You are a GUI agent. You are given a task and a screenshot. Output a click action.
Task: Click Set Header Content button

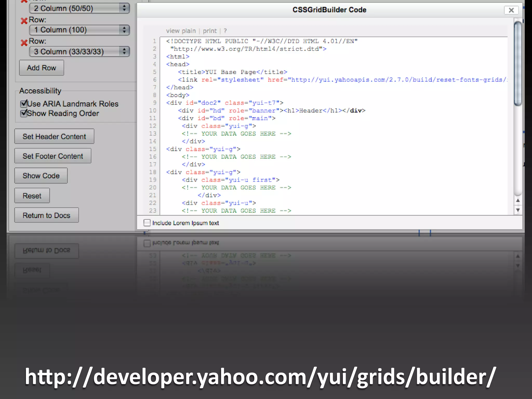(x=54, y=136)
